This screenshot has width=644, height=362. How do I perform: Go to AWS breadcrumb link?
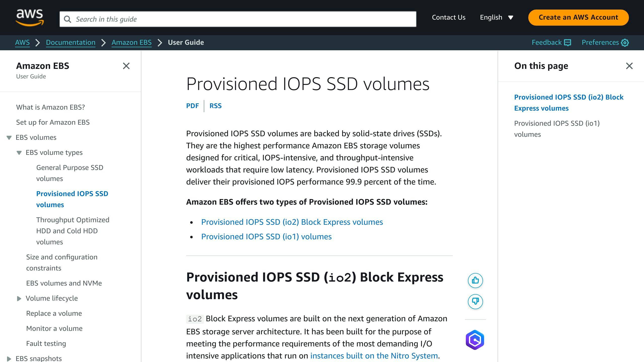[x=22, y=42]
